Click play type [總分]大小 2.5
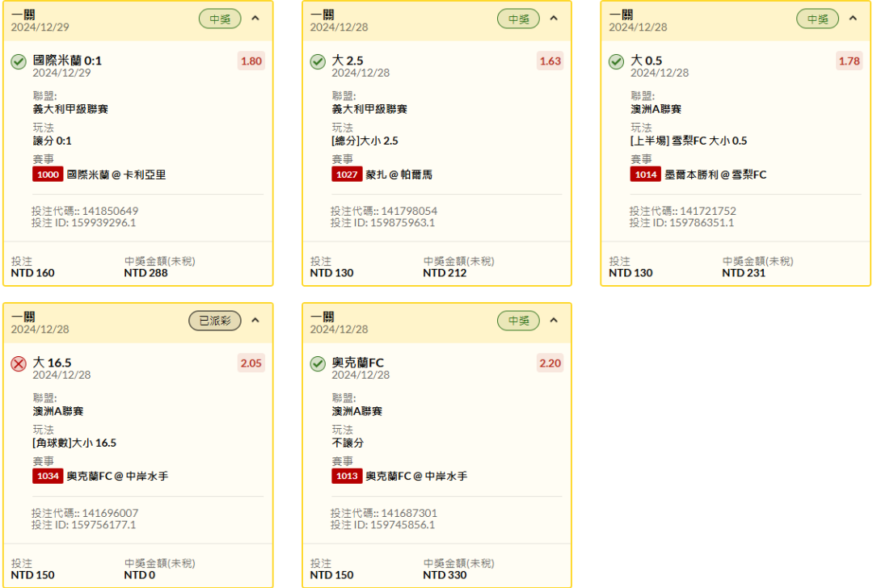 pyautogui.click(x=365, y=141)
